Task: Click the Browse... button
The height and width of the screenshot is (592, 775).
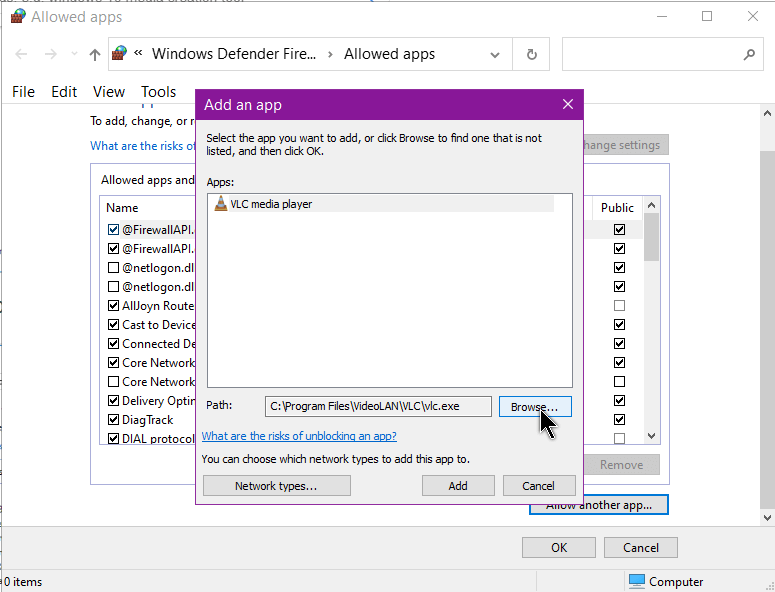Action: pyautogui.click(x=535, y=407)
